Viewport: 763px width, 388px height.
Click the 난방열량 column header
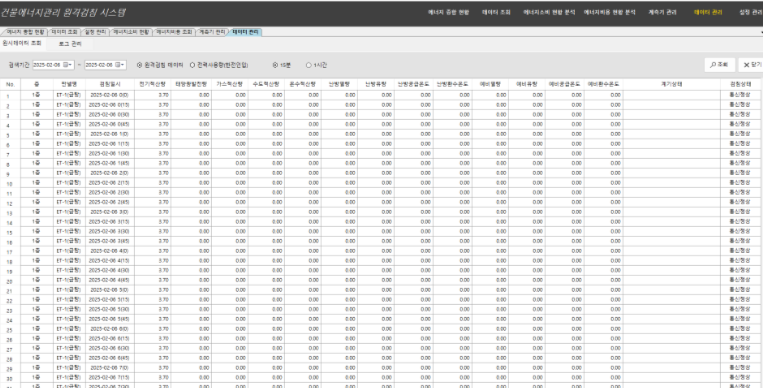click(x=339, y=84)
